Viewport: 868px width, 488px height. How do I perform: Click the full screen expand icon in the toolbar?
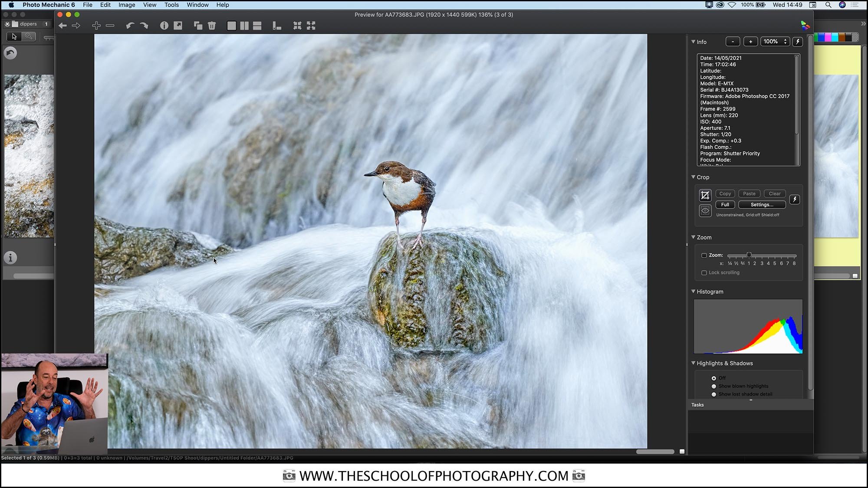click(x=311, y=26)
